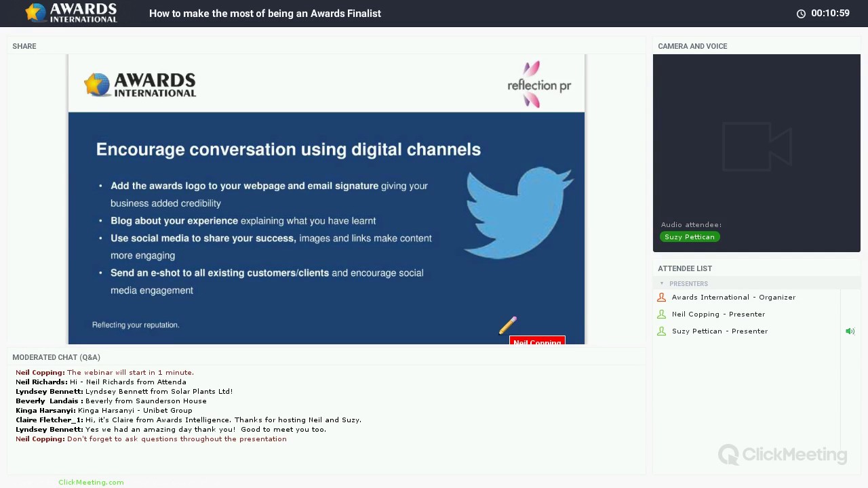Click 'Reflecting your reputation.' slide footer text
Image resolution: width=868 pixels, height=488 pixels.
coord(136,325)
